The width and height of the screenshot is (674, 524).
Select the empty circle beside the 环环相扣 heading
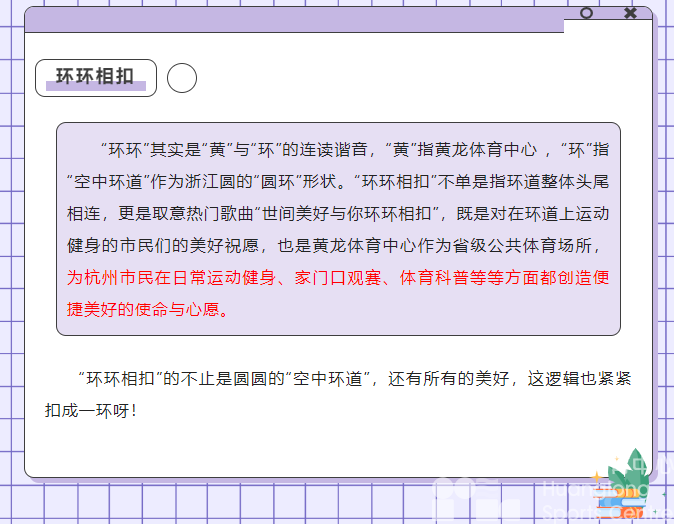[x=182, y=78]
